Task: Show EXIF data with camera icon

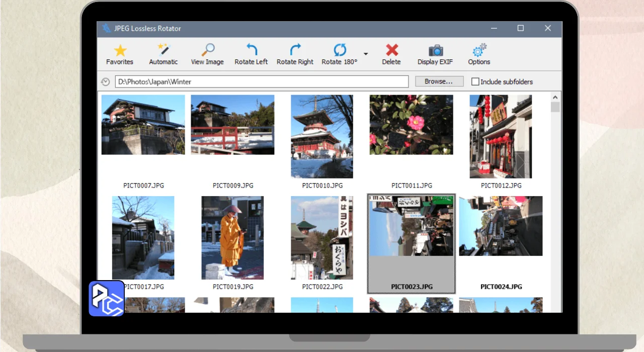Action: click(435, 54)
